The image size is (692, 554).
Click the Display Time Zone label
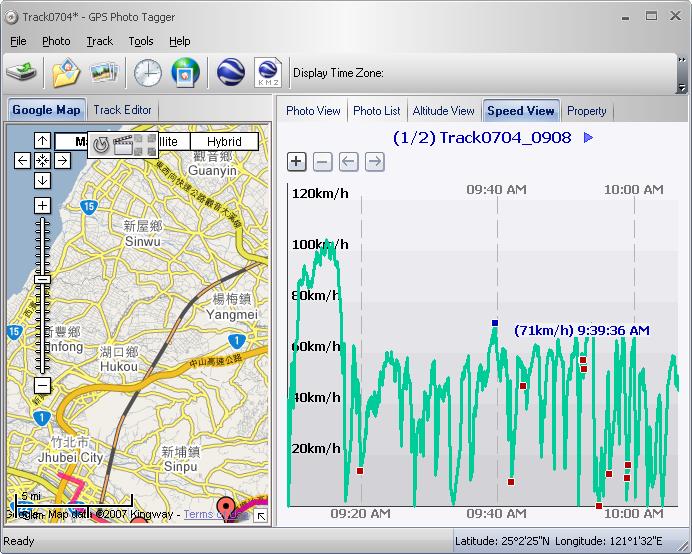click(x=338, y=73)
